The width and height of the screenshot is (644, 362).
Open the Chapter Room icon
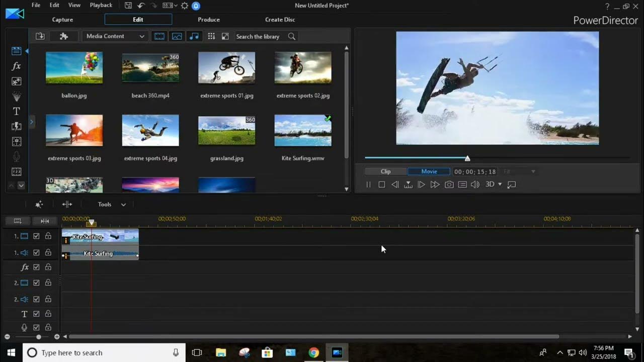(x=16, y=171)
